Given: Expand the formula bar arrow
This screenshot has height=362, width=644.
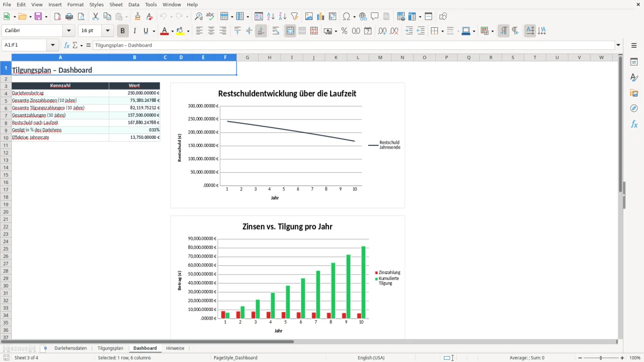Looking at the screenshot, I should tap(618, 46).
